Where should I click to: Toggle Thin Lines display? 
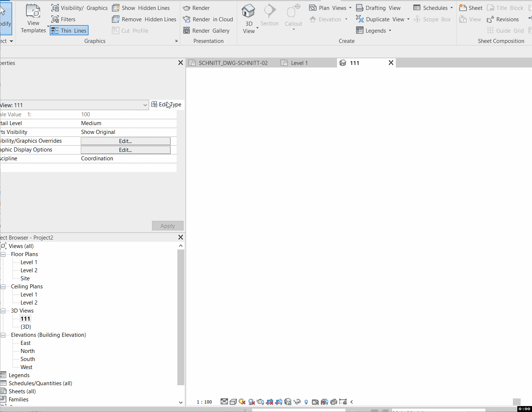pyautogui.click(x=69, y=30)
